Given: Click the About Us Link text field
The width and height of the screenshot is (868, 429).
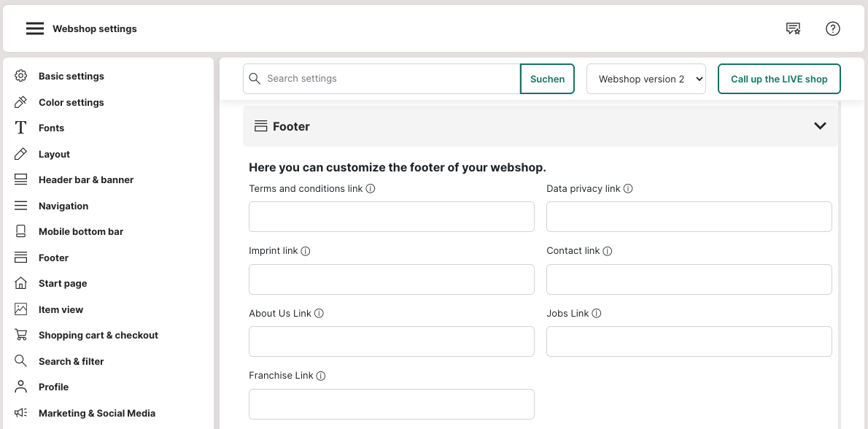Looking at the screenshot, I should [x=392, y=341].
